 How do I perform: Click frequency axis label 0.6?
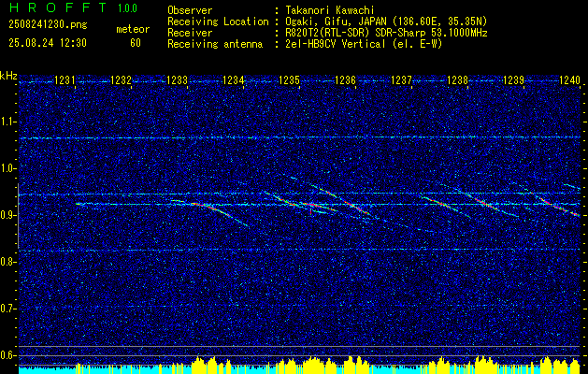point(8,355)
